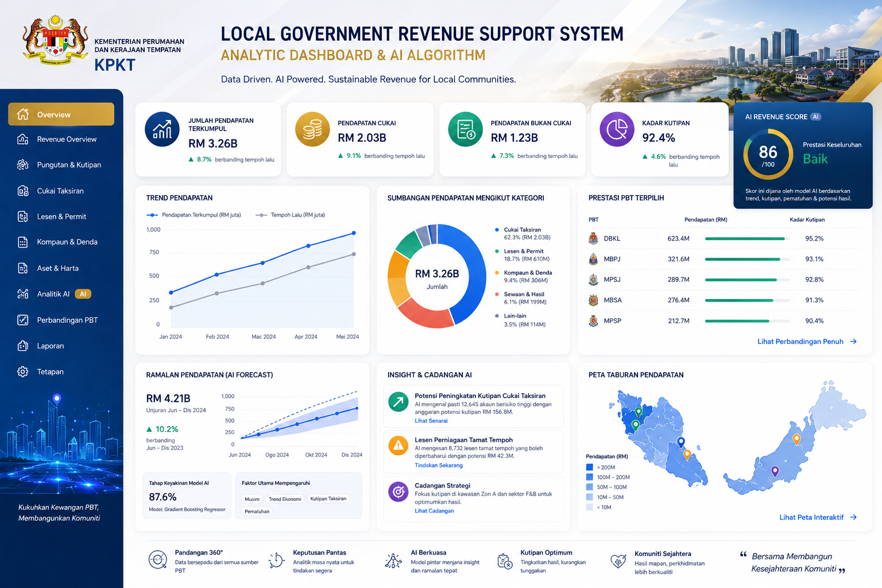Click the AI Berkuasa network icon

click(x=393, y=560)
